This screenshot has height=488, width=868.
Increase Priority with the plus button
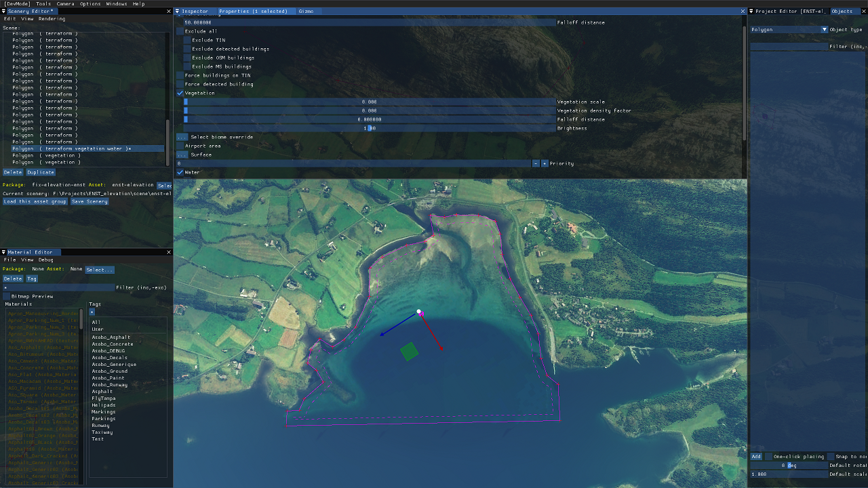pyautogui.click(x=545, y=163)
